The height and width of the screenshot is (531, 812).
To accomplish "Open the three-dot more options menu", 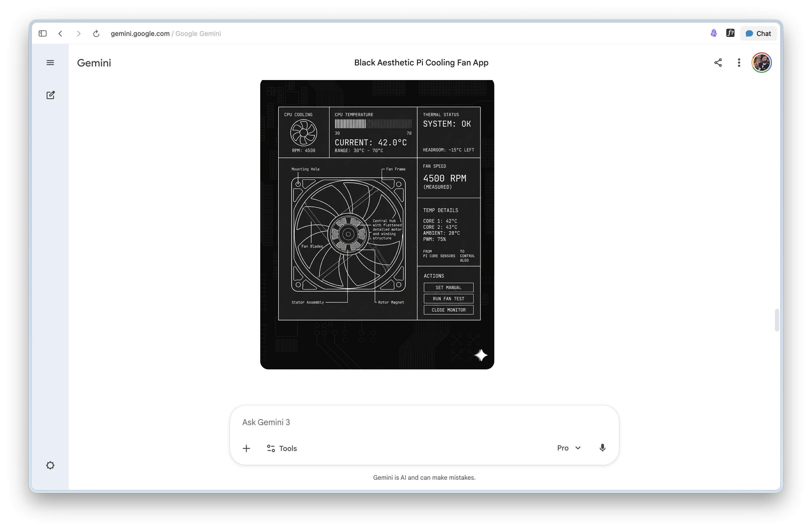I will click(x=739, y=63).
